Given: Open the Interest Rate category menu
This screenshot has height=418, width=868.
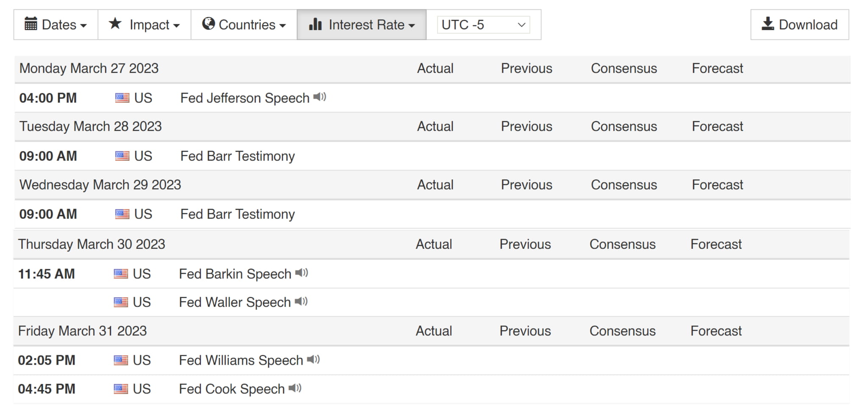Looking at the screenshot, I should click(362, 25).
